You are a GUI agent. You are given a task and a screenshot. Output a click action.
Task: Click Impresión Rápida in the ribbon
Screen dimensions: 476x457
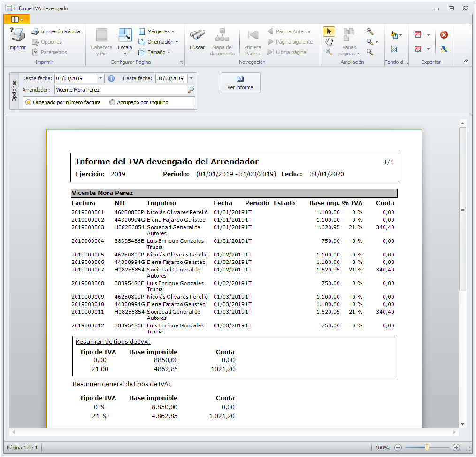(55, 31)
